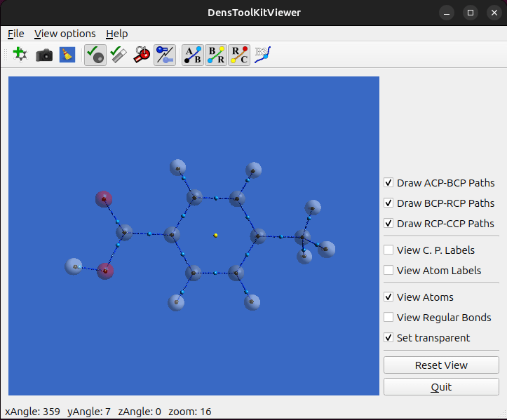Click the magnifier critical point labels icon
Image resolution: width=507 pixels, height=420 pixels.
pos(142,55)
